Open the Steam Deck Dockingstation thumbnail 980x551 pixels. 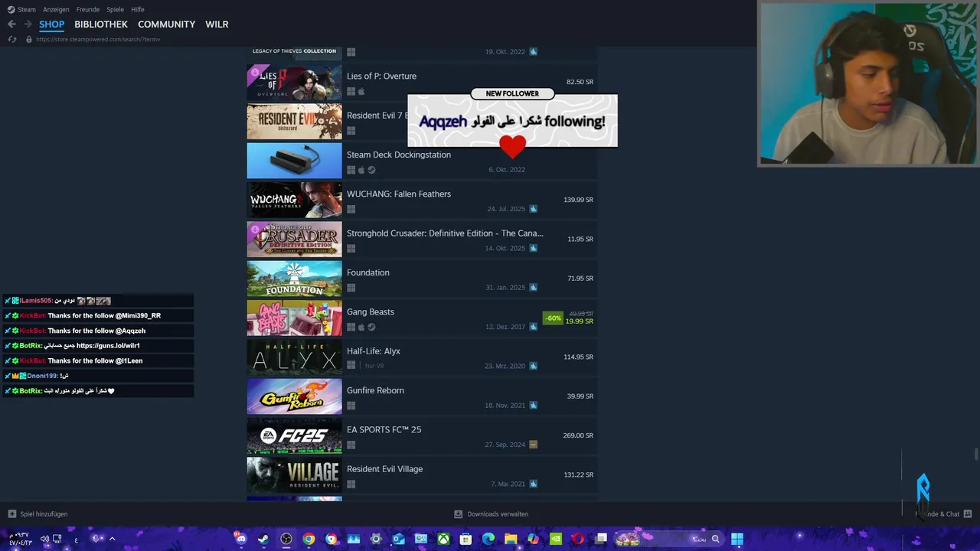pyautogui.click(x=294, y=161)
